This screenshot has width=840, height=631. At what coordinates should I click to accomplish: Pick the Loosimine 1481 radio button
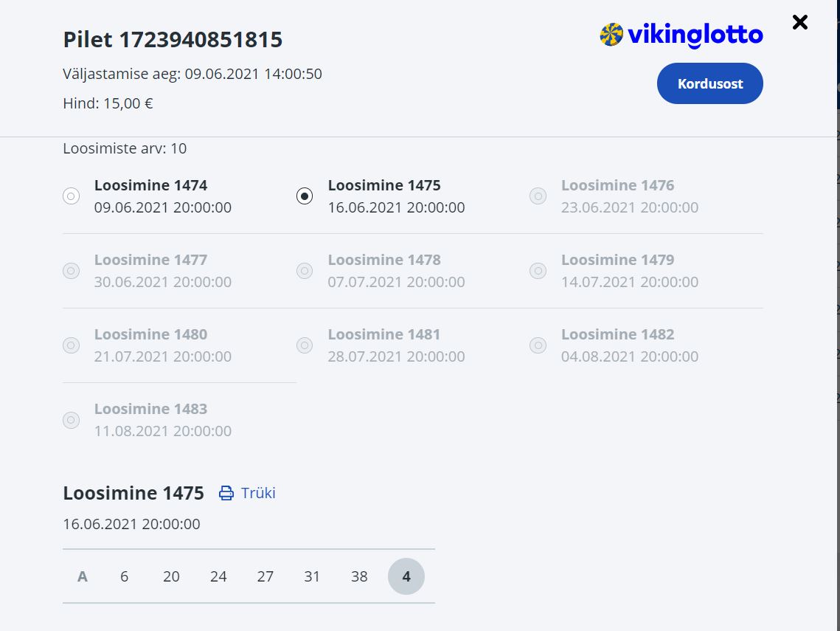coord(305,345)
